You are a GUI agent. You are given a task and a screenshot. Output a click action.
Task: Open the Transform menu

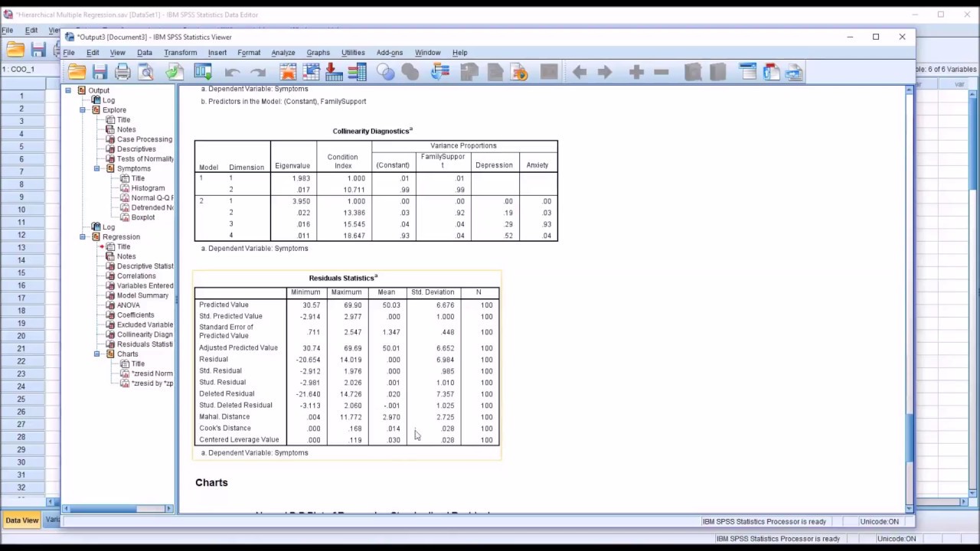tap(181, 53)
